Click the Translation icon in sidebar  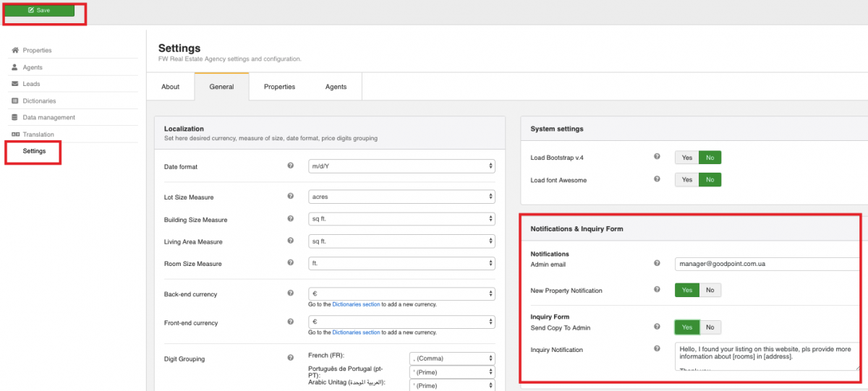[15, 134]
